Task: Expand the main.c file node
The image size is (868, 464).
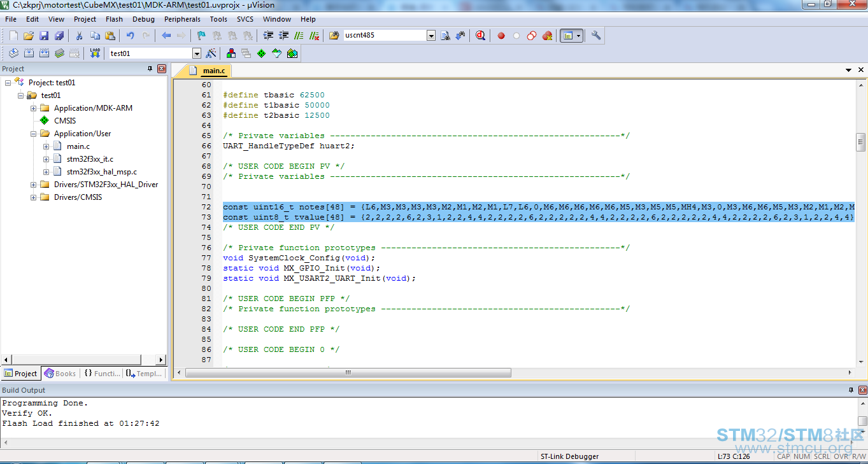Action: coord(46,146)
